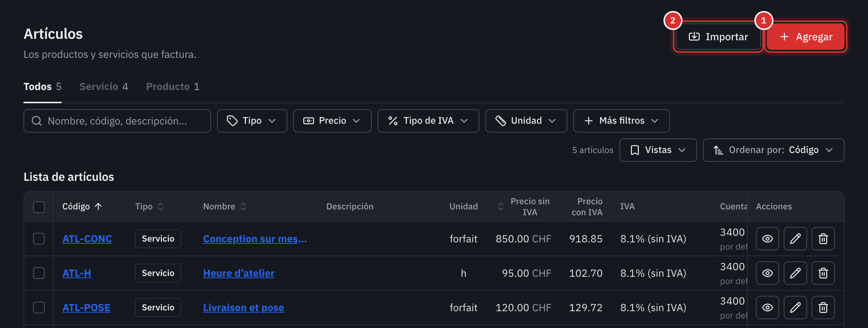Screen dimensions: 868x328
Task: Expand the Más filtros dropdown
Action: [x=621, y=121]
